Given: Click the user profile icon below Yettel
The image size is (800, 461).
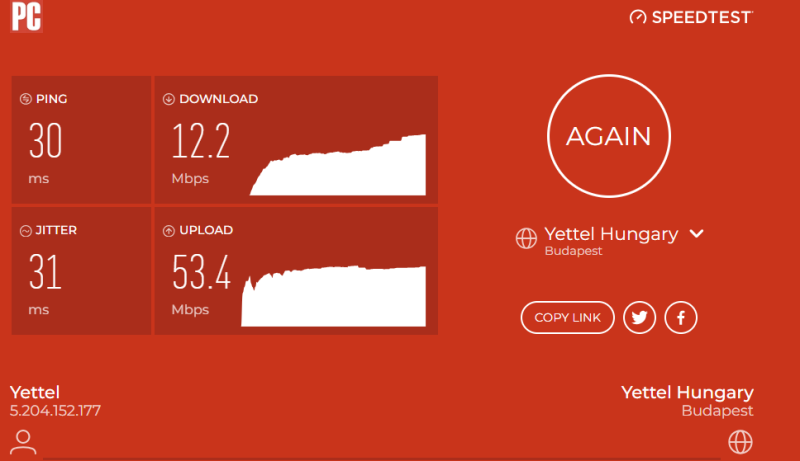Looking at the screenshot, I should click(23, 442).
